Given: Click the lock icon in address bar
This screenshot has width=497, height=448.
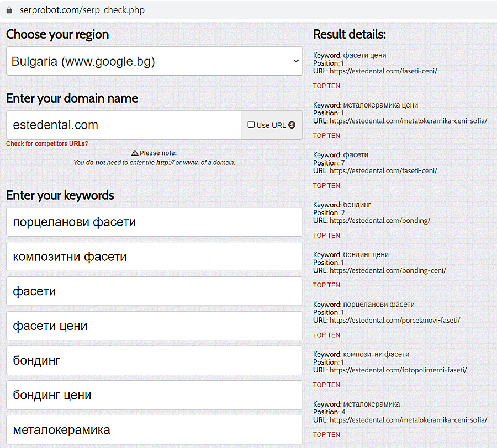Looking at the screenshot, I should [9, 10].
